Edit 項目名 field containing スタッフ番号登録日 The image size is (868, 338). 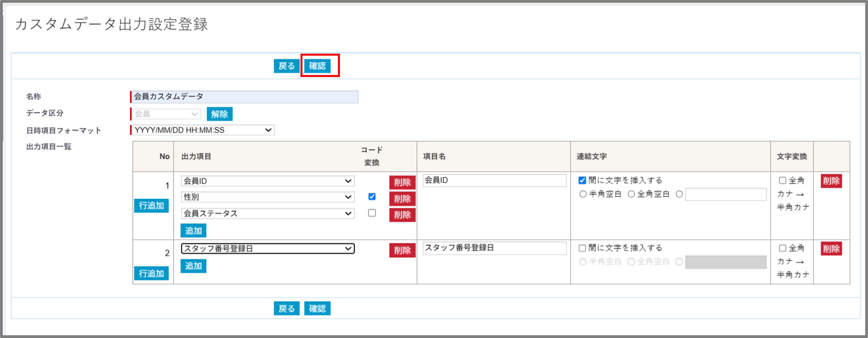494,248
